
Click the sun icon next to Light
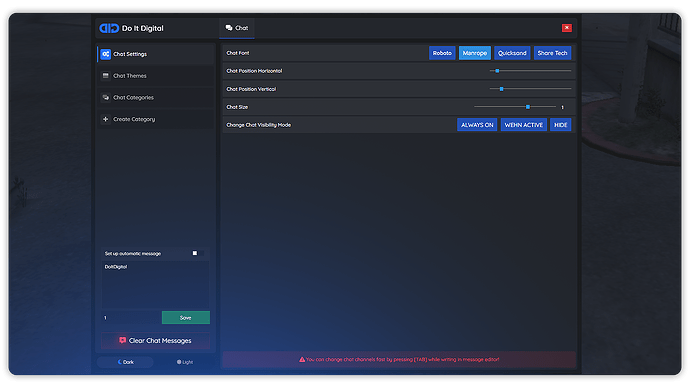tap(179, 362)
